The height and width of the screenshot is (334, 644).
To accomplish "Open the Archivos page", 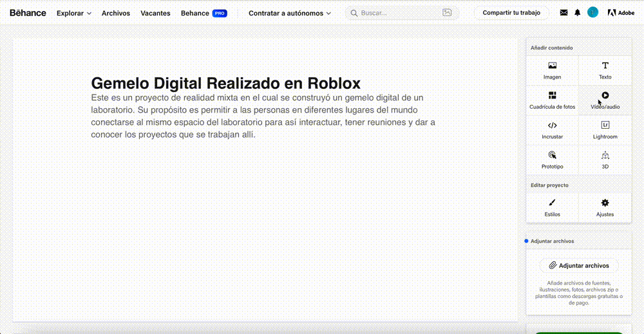I will 116,13.
